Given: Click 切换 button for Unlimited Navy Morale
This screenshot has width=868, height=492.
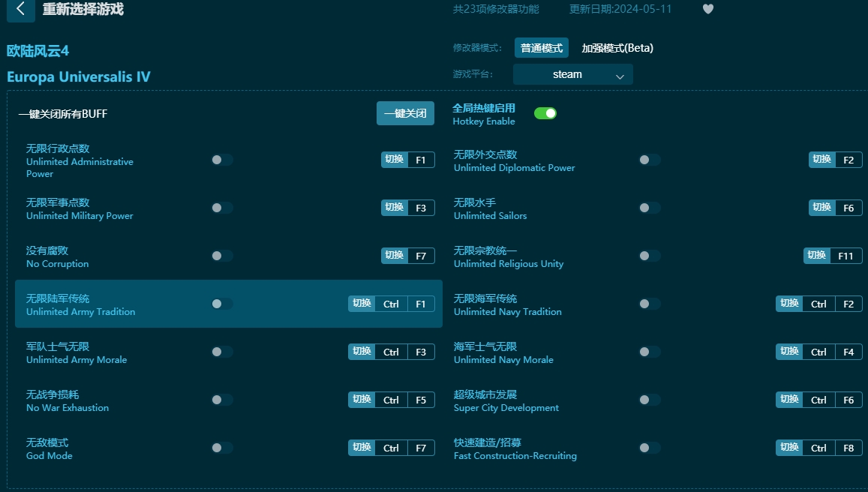Looking at the screenshot, I should click(x=789, y=352).
